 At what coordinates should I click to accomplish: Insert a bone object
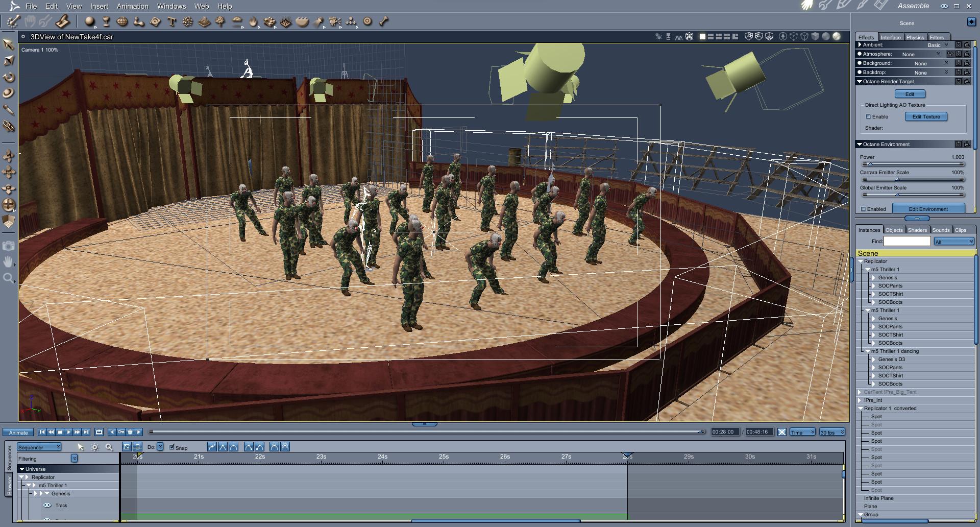coord(384,21)
